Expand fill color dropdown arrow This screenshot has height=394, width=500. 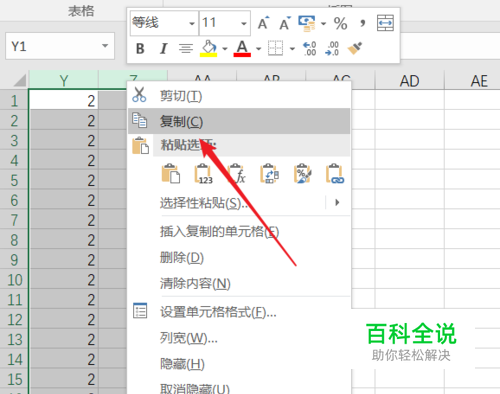(x=225, y=49)
